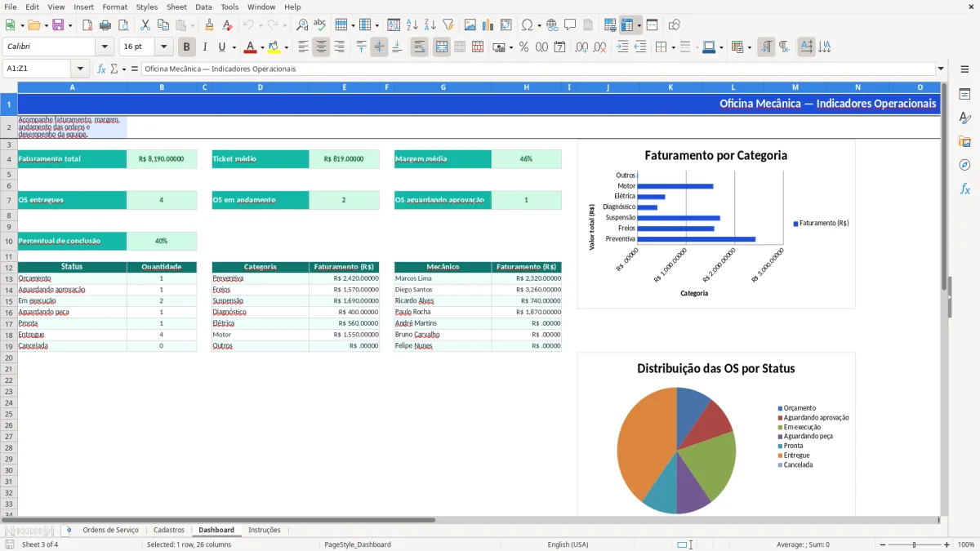The width and height of the screenshot is (980, 551).
Task: Click row header 12
Action: (9, 267)
